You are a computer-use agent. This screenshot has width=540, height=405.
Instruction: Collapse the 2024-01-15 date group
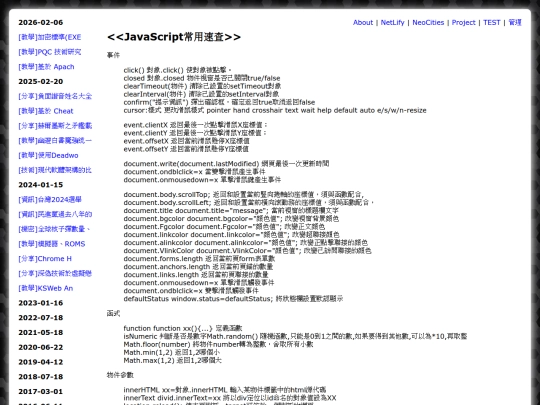coord(41,185)
